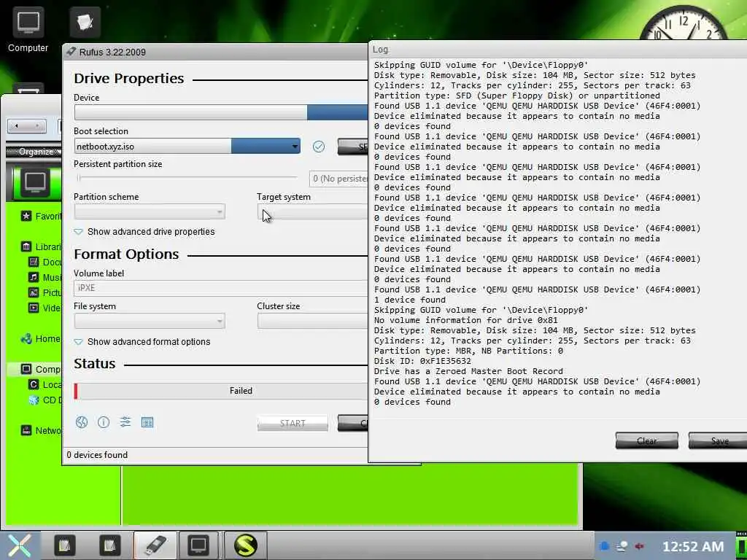Adjust the Persistent partition size slider

(187, 178)
